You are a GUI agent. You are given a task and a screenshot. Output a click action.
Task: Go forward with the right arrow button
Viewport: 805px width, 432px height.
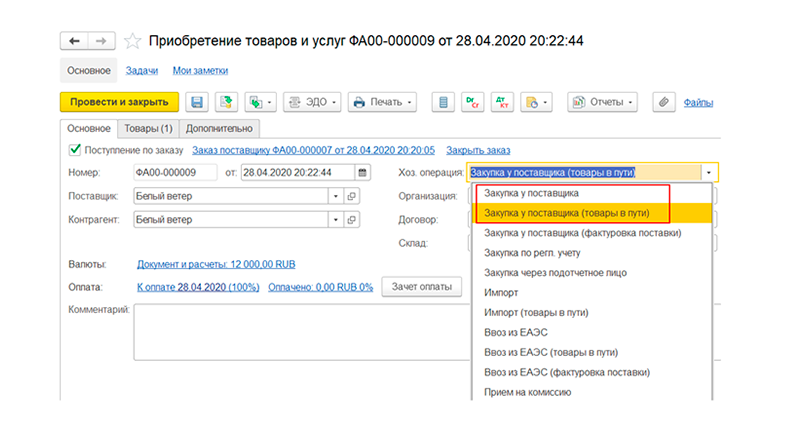point(102,41)
